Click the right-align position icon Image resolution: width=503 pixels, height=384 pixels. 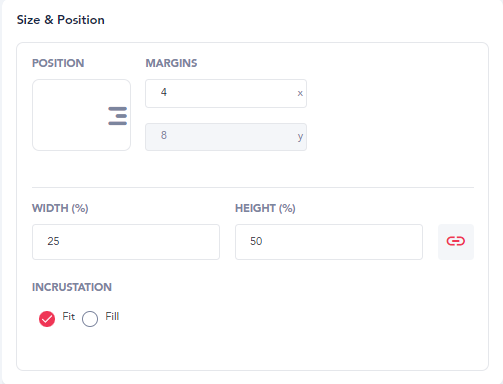pyautogui.click(x=117, y=116)
